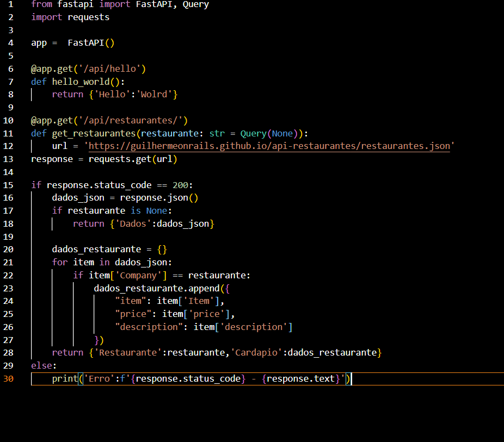Click 'dados_json' in the for loop line 21
The width and height of the screenshot is (504, 442).
[x=141, y=263]
